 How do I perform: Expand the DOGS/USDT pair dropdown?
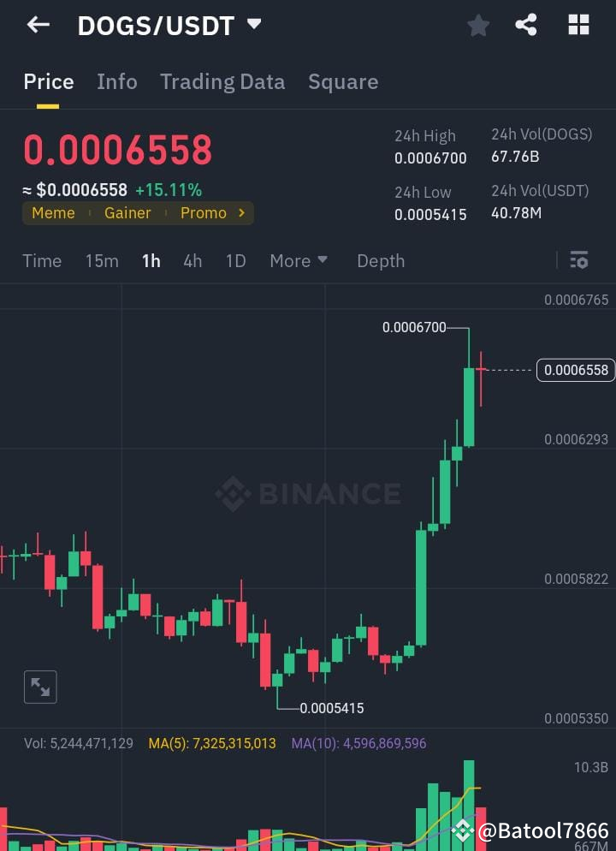click(x=254, y=24)
